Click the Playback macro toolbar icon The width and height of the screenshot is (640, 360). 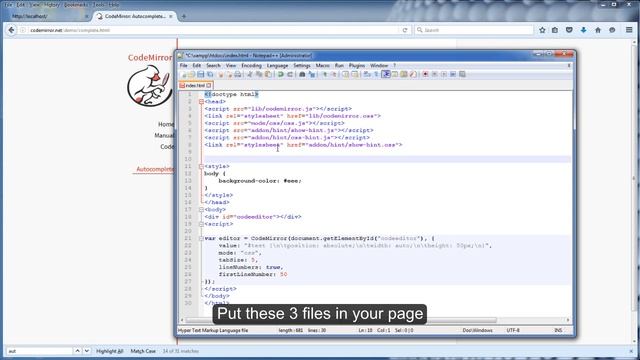[x=444, y=74]
